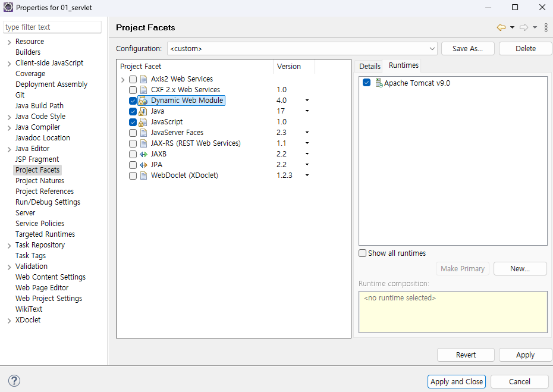Image resolution: width=553 pixels, height=392 pixels.
Task: Click the Delete configuration button
Action: [526, 49]
